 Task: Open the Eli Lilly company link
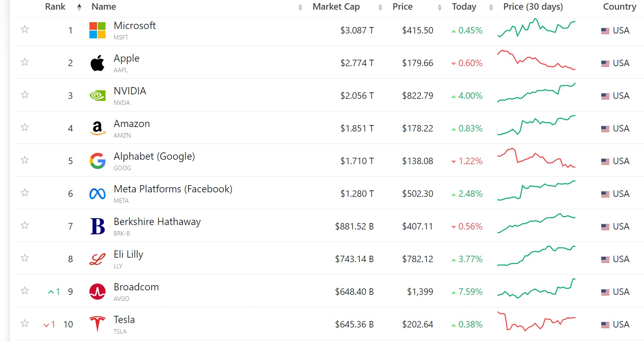[128, 254]
